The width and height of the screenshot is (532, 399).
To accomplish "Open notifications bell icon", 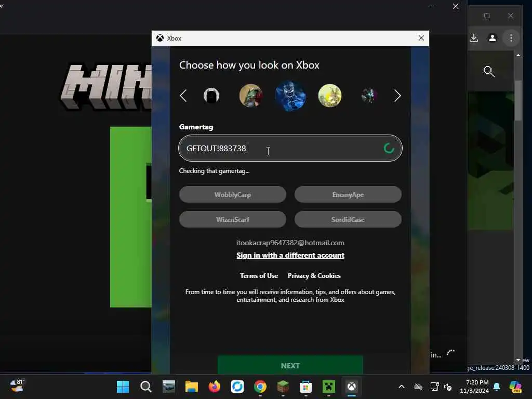I will [x=497, y=387].
